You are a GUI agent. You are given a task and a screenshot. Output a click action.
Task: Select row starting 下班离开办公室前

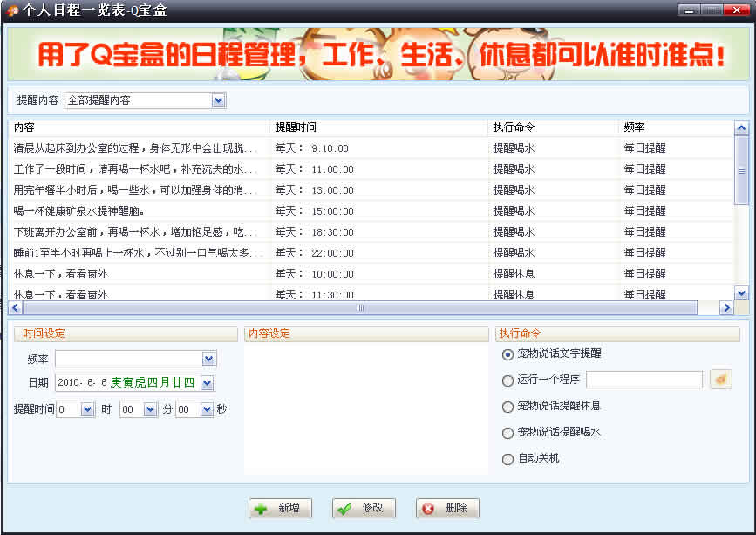pos(371,232)
